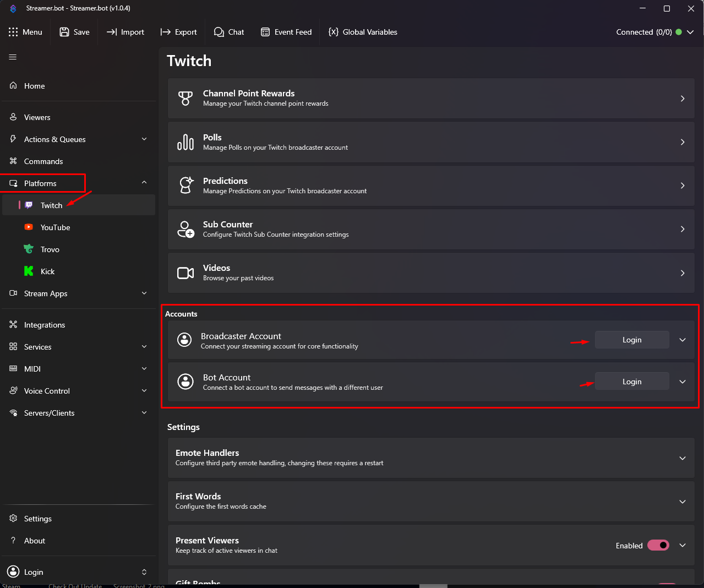Image resolution: width=704 pixels, height=588 pixels.
Task: Toggle the Present Viewers Enabled switch
Action: 658,545
